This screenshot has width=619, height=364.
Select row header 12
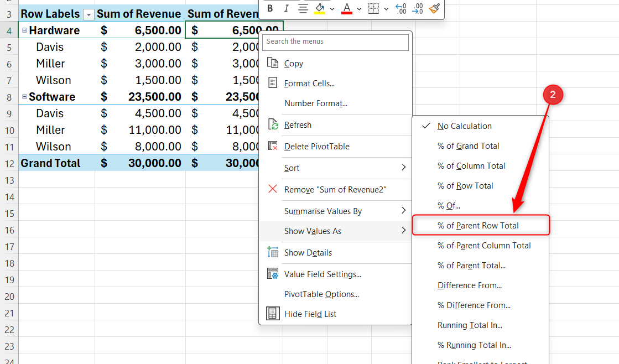(x=9, y=163)
